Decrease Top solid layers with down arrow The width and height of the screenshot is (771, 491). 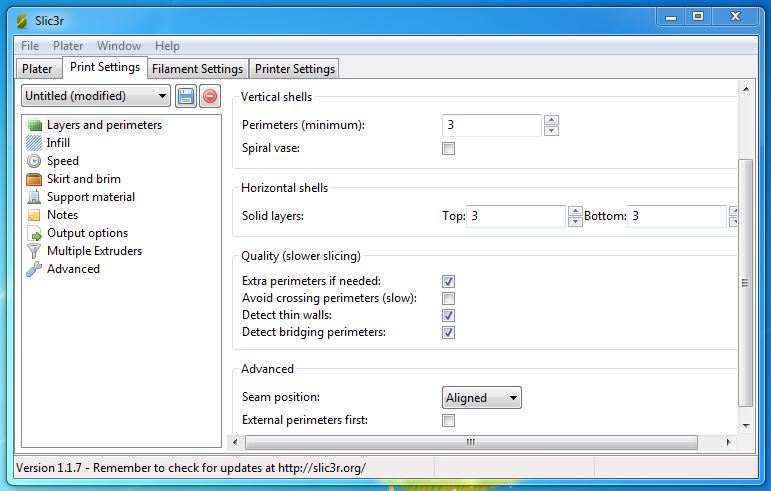(575, 222)
